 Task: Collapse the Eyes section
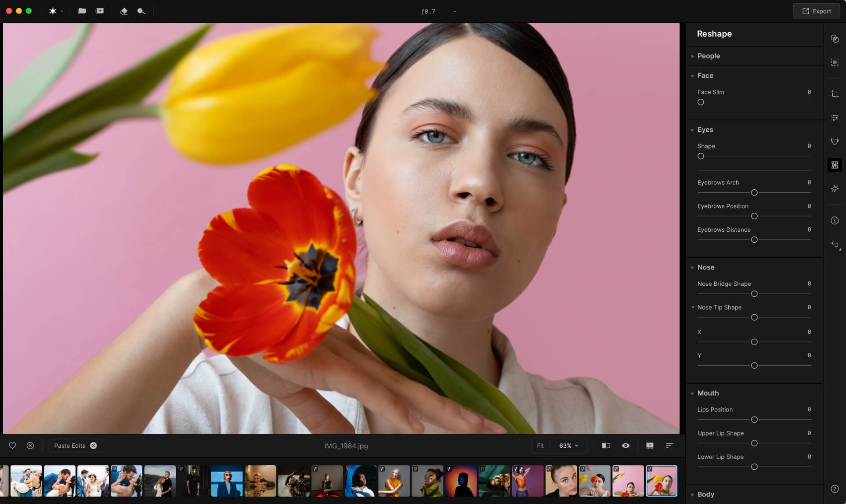point(692,130)
